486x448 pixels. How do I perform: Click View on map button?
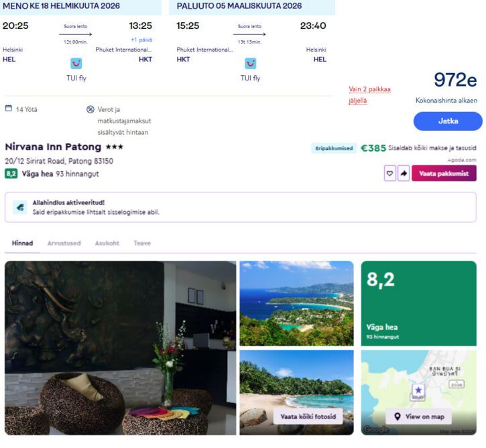418,416
